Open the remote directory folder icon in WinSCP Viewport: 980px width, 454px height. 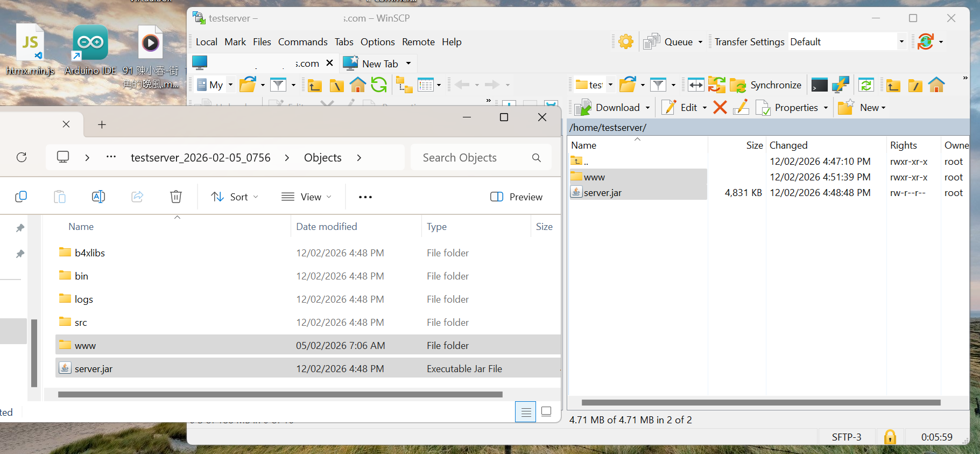pos(628,85)
